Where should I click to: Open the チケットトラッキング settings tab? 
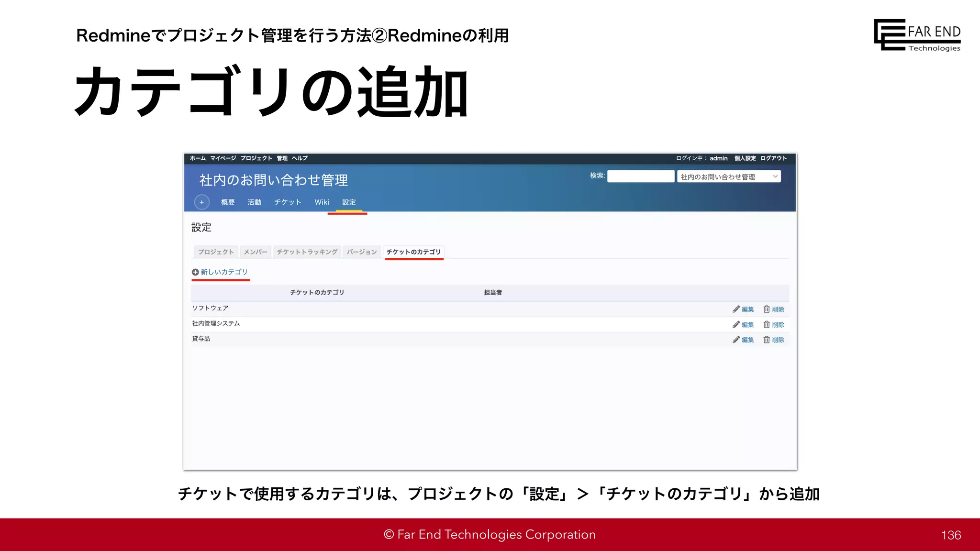[x=307, y=252]
